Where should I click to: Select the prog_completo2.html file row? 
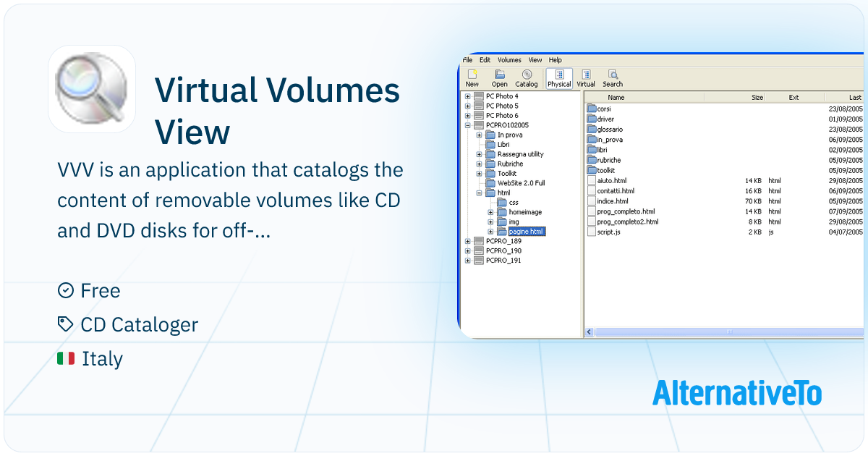tap(725, 221)
